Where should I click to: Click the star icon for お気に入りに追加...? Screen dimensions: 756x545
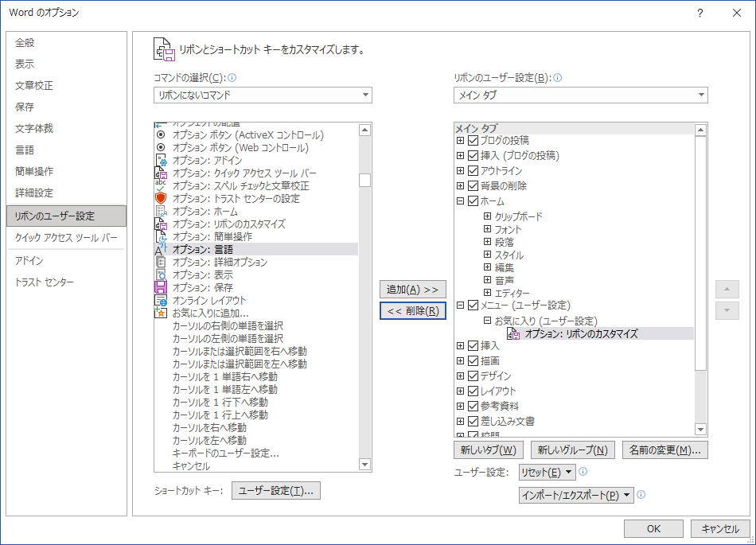[x=161, y=313]
